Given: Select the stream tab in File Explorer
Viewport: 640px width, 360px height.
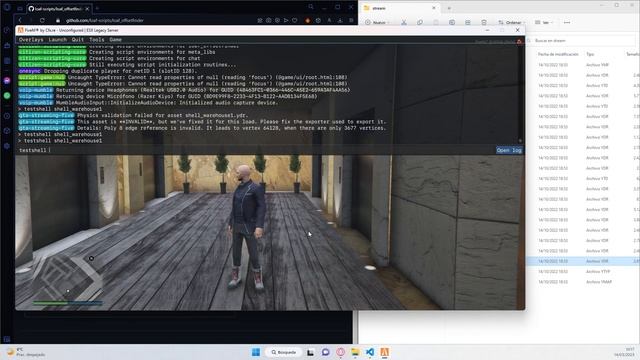Looking at the screenshot, I should pos(400,8).
